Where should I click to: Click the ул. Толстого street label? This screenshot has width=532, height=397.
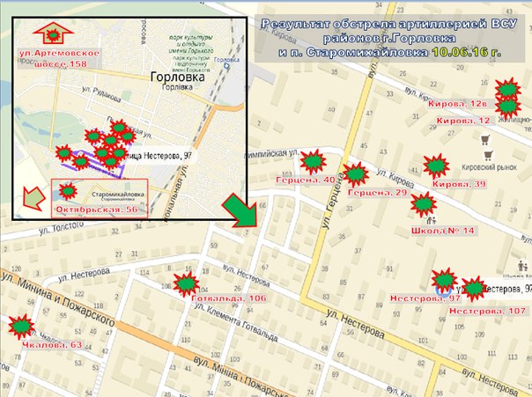point(61,228)
